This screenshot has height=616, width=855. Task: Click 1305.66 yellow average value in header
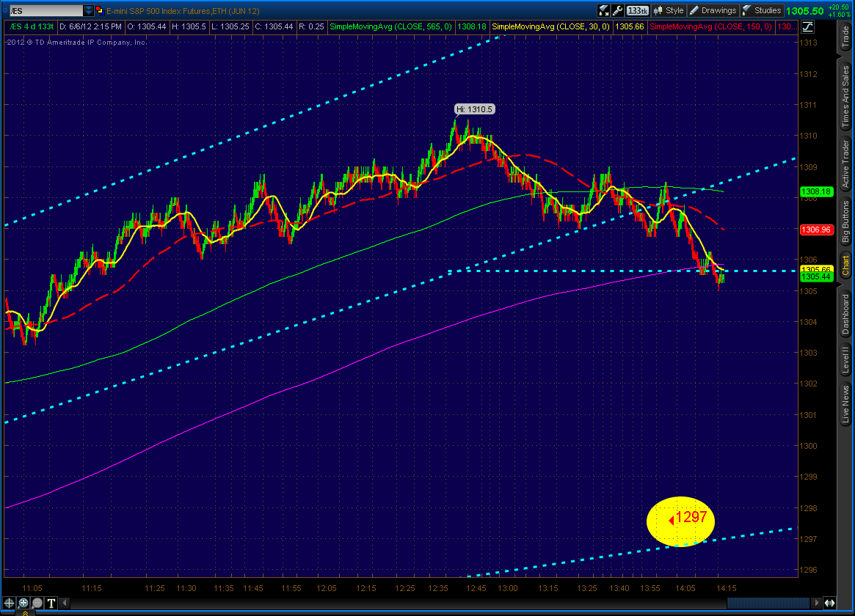tap(629, 26)
